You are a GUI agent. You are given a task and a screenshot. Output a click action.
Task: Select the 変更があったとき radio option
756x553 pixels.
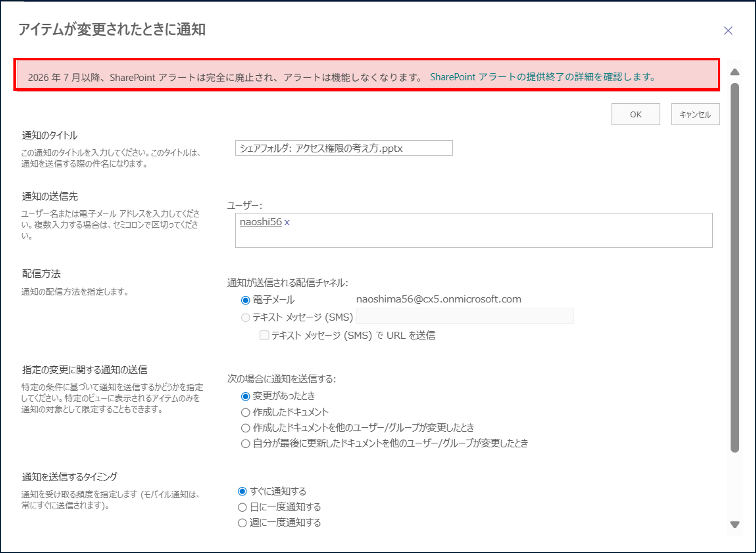[246, 396]
